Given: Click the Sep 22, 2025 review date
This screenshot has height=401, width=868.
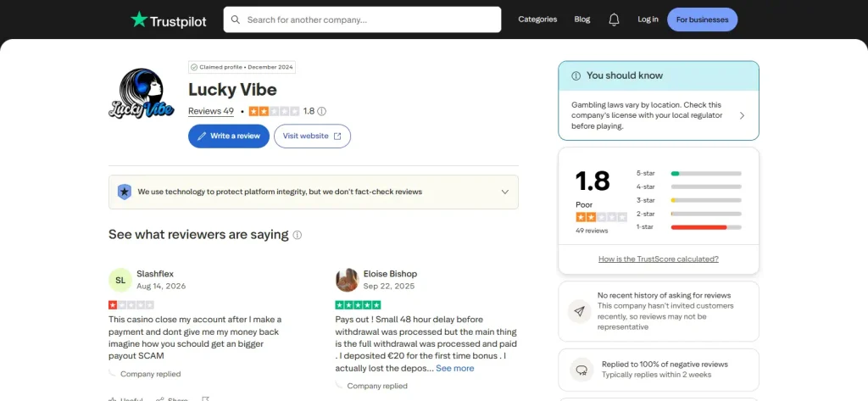Looking at the screenshot, I should point(388,287).
